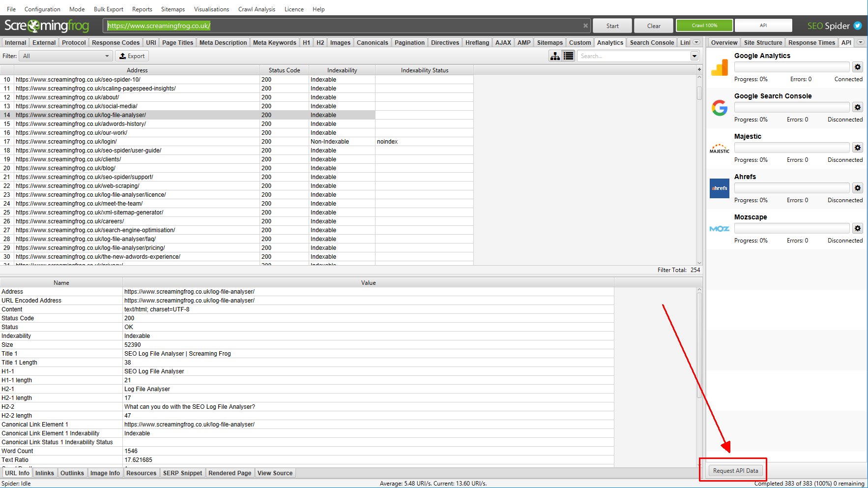Click the Word Count row in details
The width and height of the screenshot is (868, 488).
pos(307,451)
